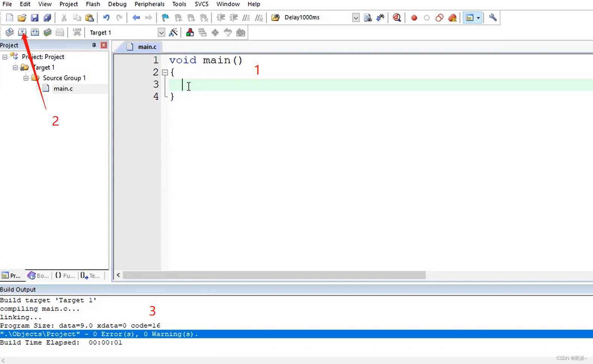Viewport: 593px width, 364px height.
Task: Close the Project panel
Action: [x=104, y=45]
